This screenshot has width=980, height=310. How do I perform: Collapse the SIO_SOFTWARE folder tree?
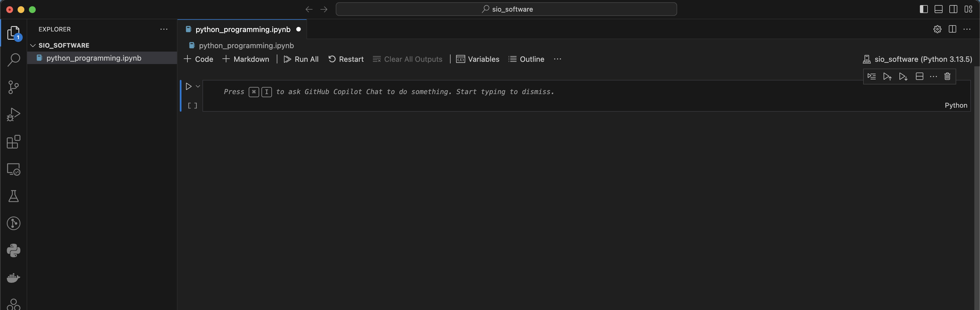click(33, 45)
